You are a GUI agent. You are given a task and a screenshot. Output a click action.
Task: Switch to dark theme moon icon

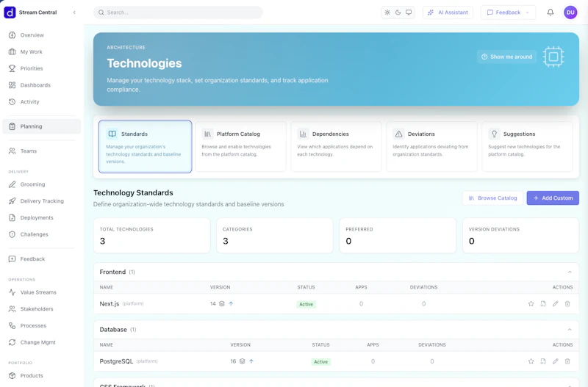pos(398,12)
